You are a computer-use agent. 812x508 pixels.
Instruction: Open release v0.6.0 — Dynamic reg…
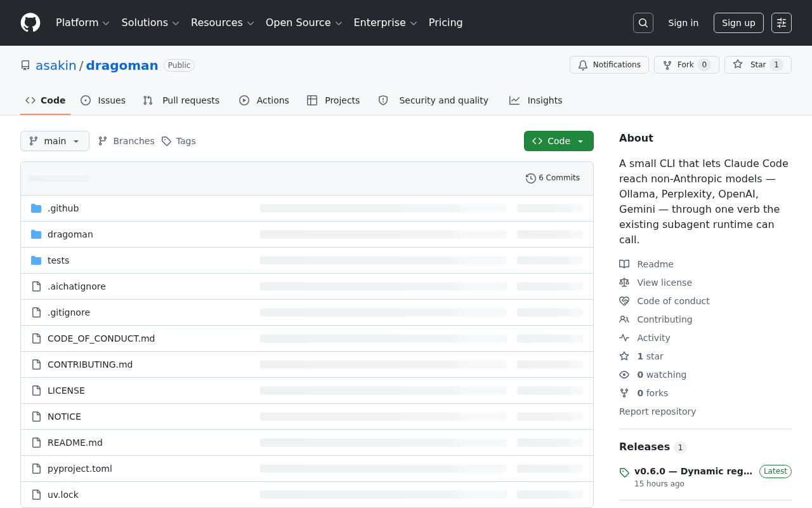pyautogui.click(x=693, y=471)
